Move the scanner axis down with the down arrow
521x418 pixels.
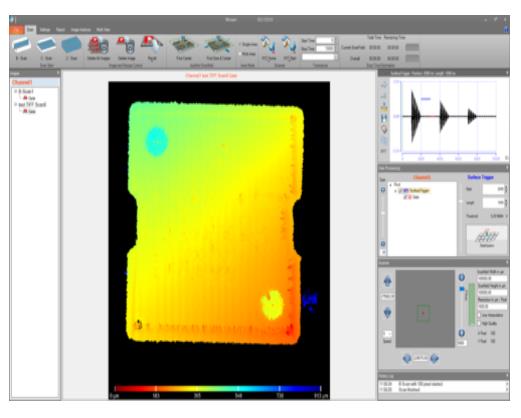[x=387, y=313]
